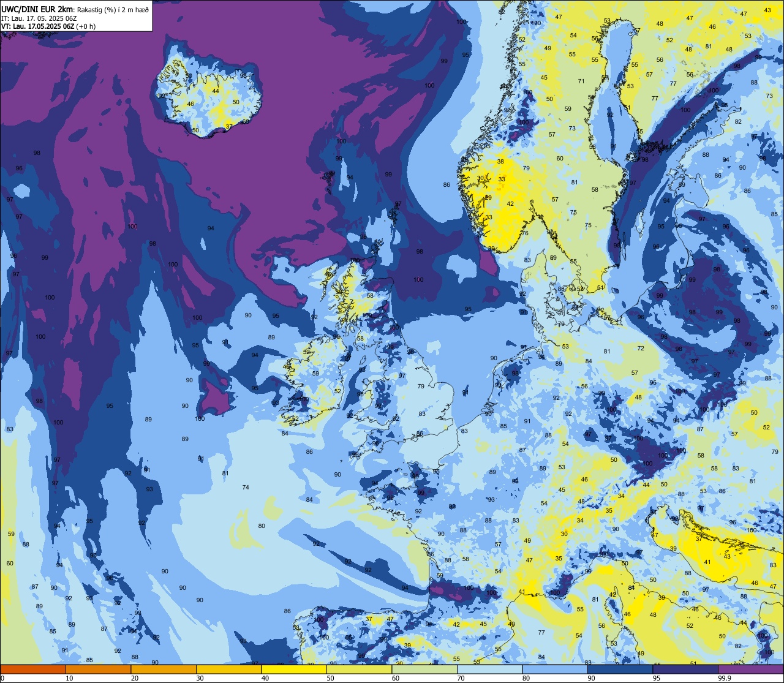Select the 40–50 bright yellow legend swatch

294,670
